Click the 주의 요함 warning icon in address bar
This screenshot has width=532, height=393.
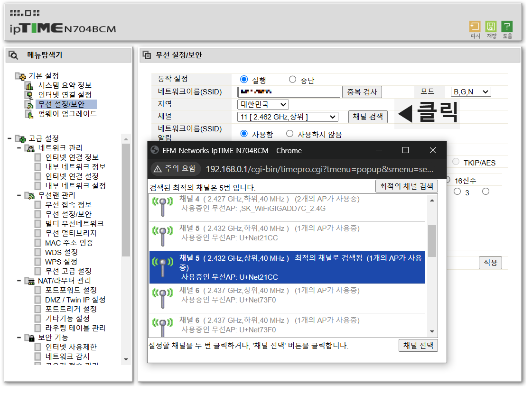[x=158, y=169]
